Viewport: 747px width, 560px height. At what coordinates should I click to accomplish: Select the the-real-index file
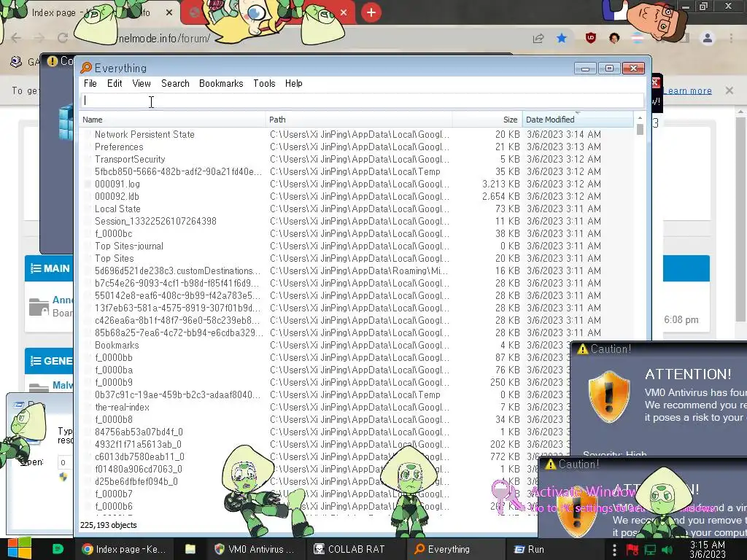[325, 407]
